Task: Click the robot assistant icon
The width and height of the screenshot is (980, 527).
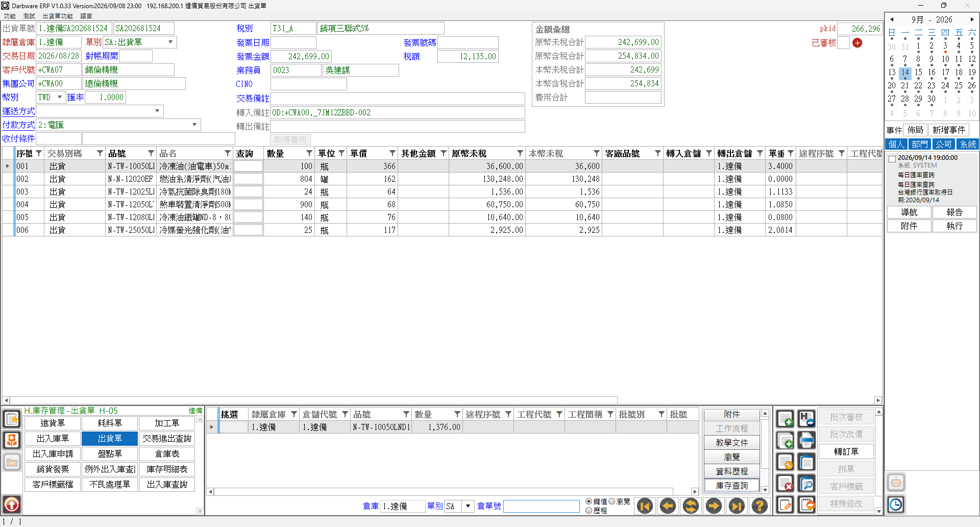Action: 896,482
